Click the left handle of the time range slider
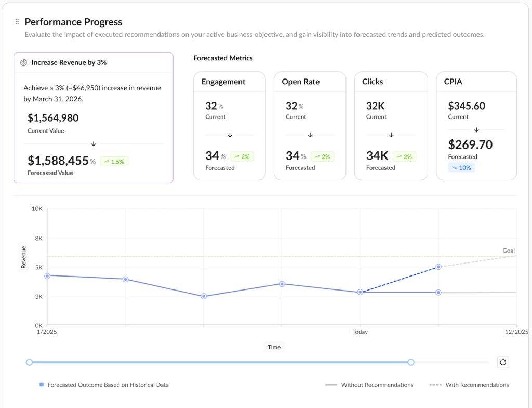 tap(29, 362)
